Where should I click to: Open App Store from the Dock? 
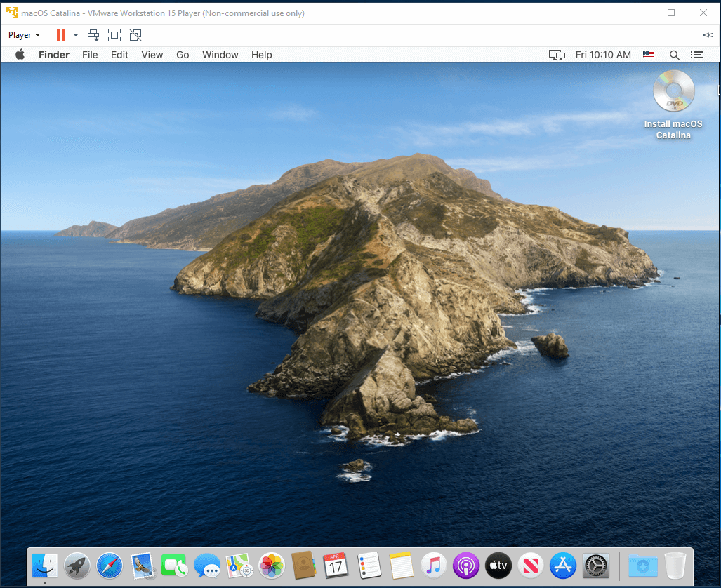[563, 566]
